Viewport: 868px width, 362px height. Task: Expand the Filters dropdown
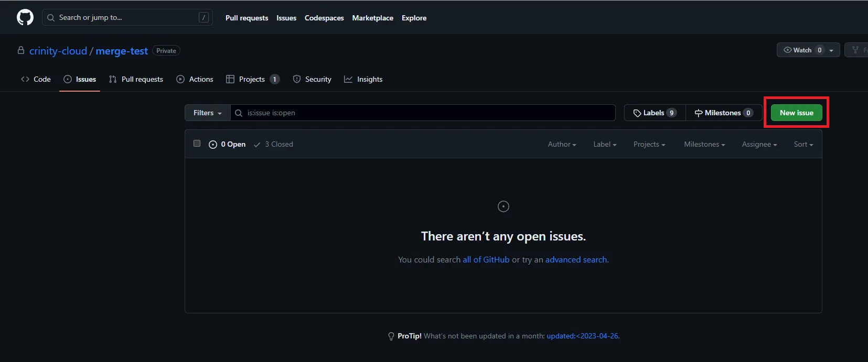[x=208, y=113]
